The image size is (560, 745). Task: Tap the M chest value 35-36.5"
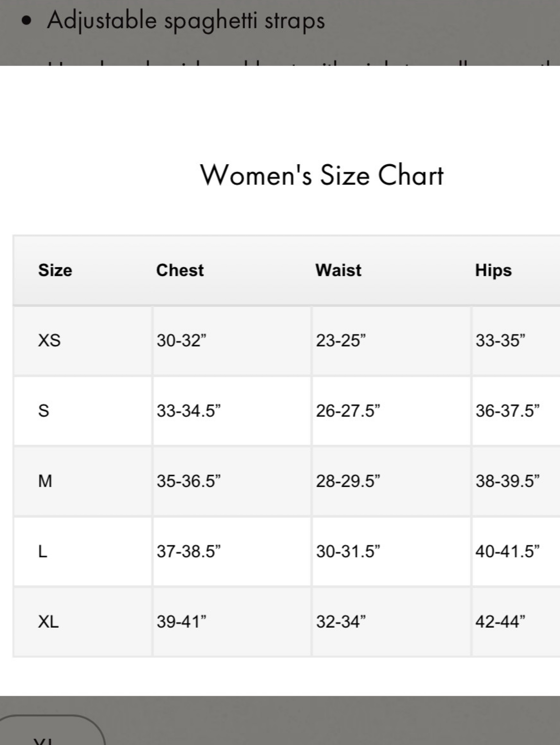tap(188, 481)
